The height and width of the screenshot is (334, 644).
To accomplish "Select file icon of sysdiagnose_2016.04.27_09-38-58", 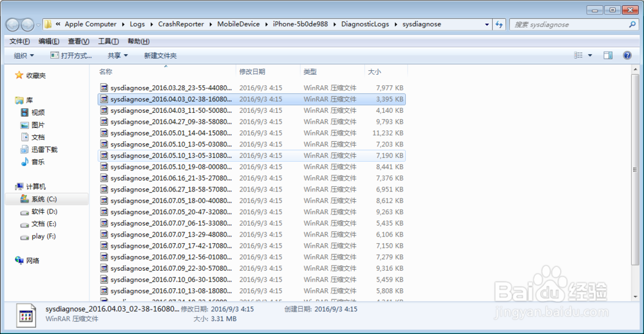I will [x=104, y=122].
